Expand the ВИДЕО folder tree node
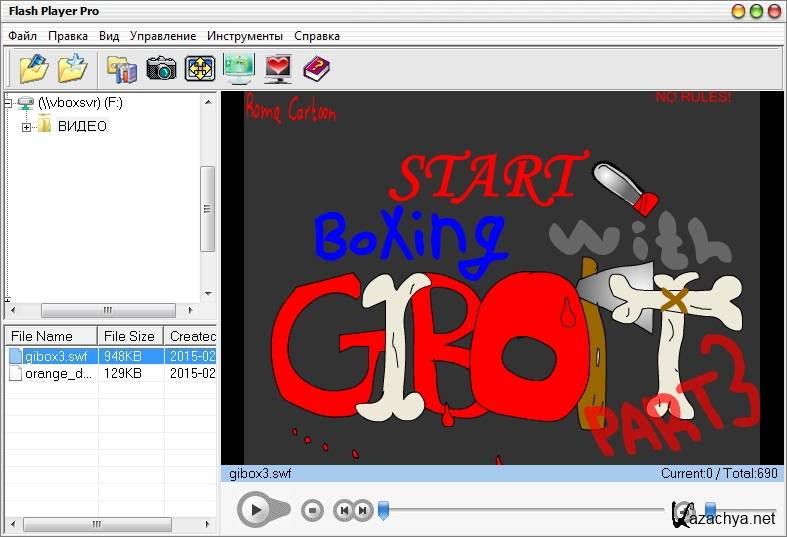The height and width of the screenshot is (537, 787). click(x=27, y=127)
